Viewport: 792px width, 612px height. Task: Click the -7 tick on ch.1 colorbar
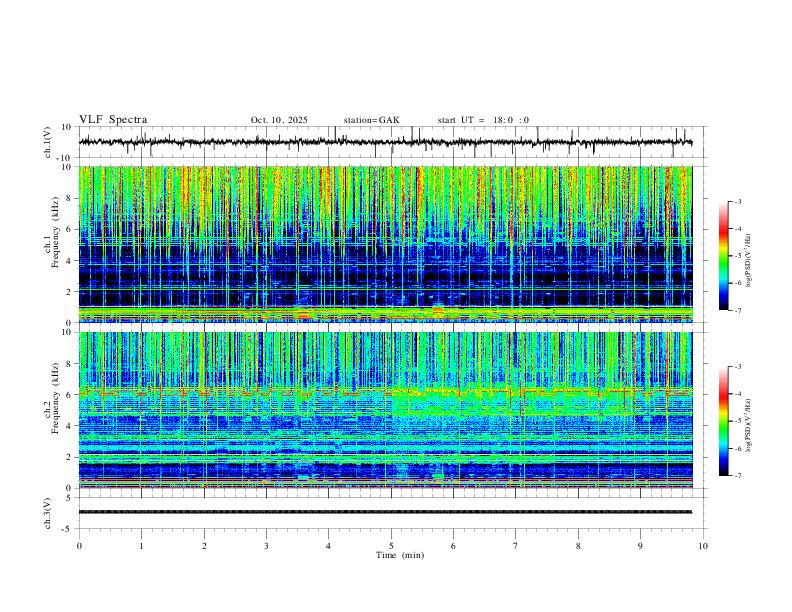[x=738, y=311]
